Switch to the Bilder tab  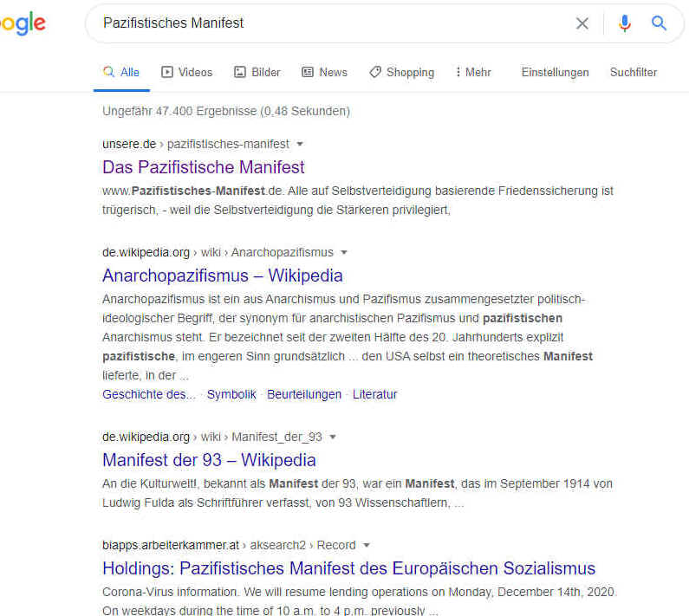[x=257, y=72]
